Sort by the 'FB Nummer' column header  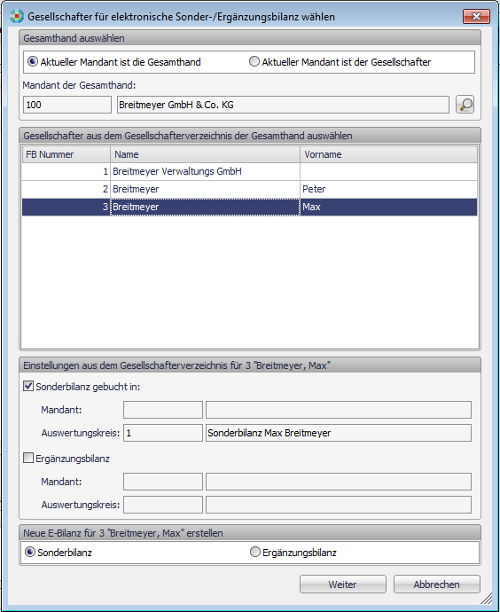(66, 155)
